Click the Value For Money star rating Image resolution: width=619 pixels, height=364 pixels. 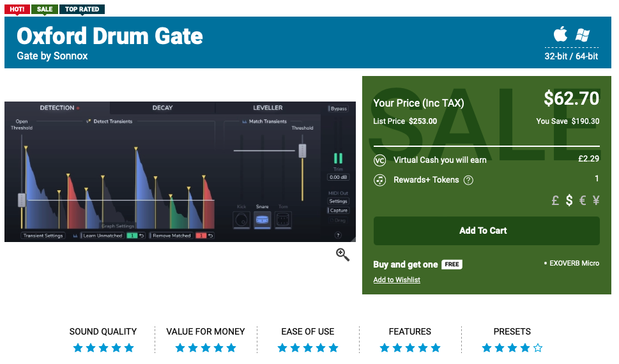(206, 348)
